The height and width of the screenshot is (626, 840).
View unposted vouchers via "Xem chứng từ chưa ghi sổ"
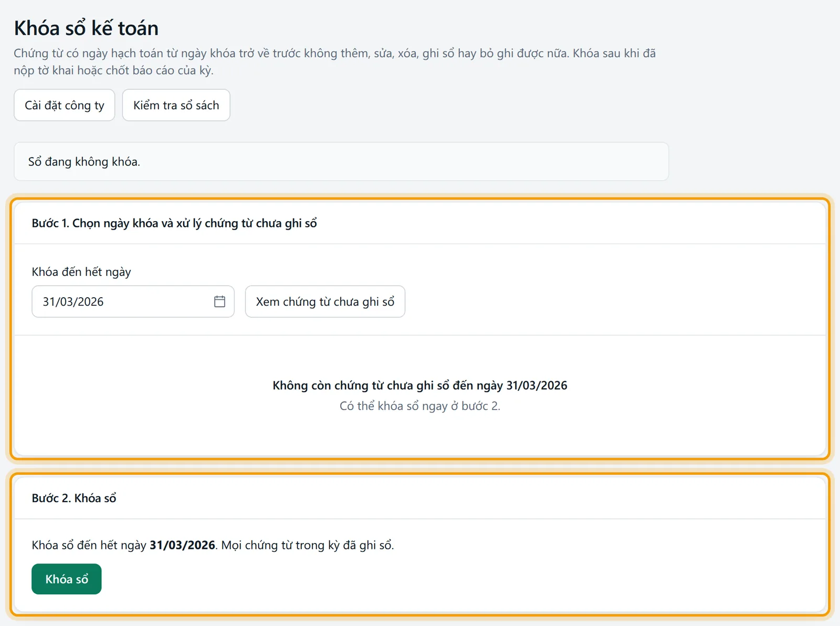pyautogui.click(x=325, y=301)
